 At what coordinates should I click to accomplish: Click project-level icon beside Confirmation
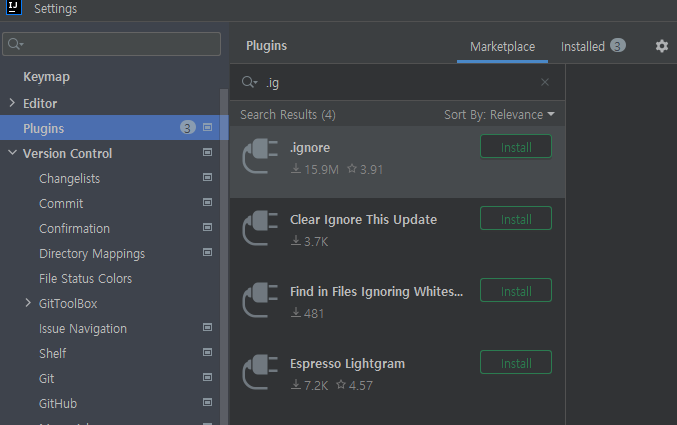point(207,227)
